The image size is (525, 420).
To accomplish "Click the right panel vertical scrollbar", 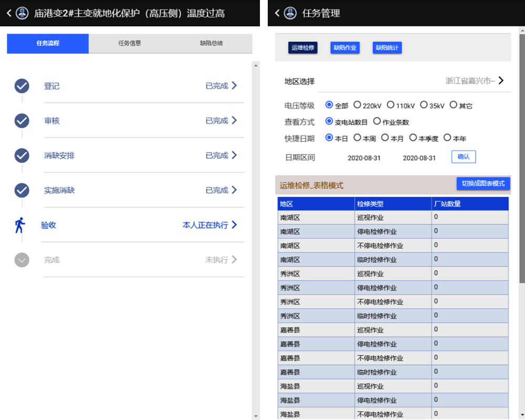I will point(521,157).
